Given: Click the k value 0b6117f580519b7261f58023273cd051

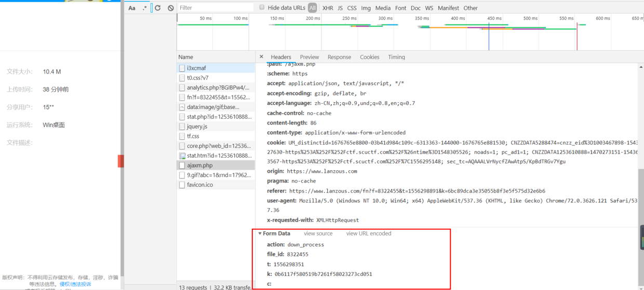Looking at the screenshot, I should pyautogui.click(x=323, y=274).
